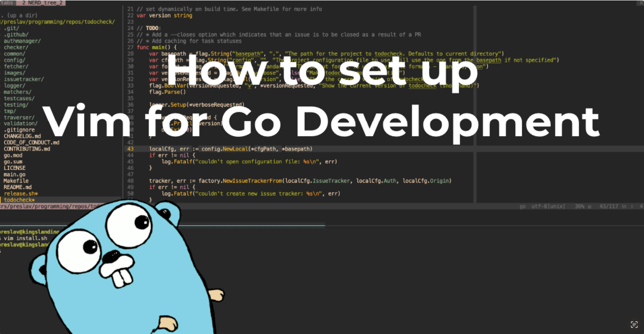The height and width of the screenshot is (334, 644).
Task: Click the 'Add caching for task statuses' comment
Action: point(189,41)
